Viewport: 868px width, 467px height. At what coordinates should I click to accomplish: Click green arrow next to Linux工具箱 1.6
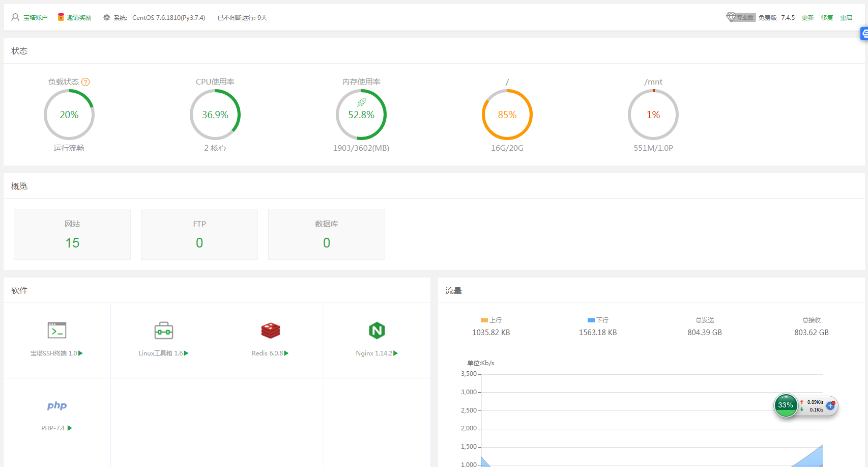point(186,353)
